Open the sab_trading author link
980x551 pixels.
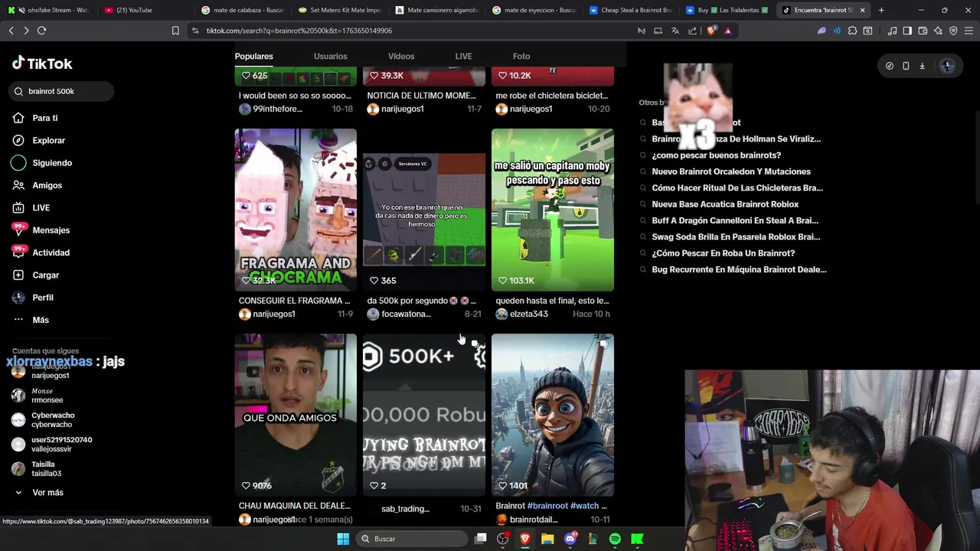coord(405,509)
